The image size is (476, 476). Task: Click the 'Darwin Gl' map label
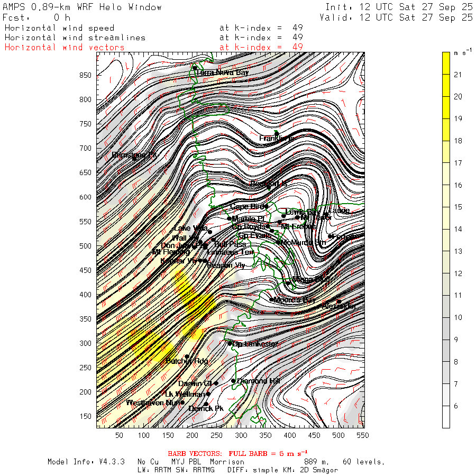[195, 384]
